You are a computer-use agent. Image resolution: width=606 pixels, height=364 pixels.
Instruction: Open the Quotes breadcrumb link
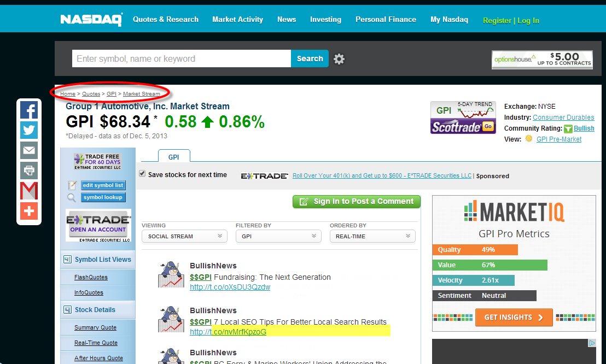click(91, 94)
